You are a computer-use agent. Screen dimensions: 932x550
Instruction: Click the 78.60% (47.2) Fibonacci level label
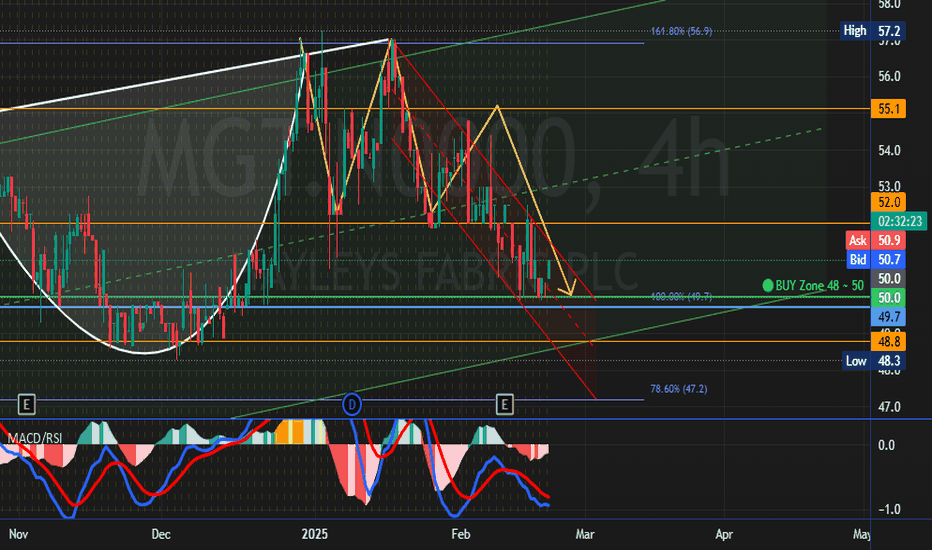679,389
